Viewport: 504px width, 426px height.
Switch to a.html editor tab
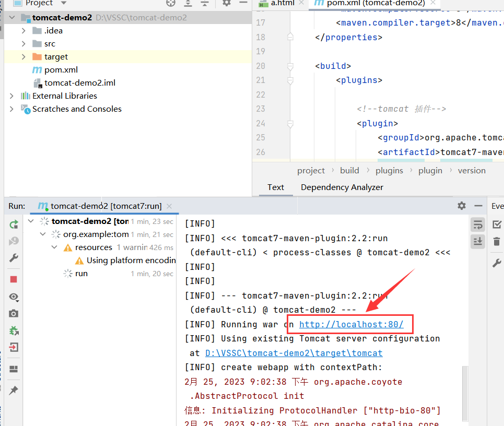[x=282, y=3]
